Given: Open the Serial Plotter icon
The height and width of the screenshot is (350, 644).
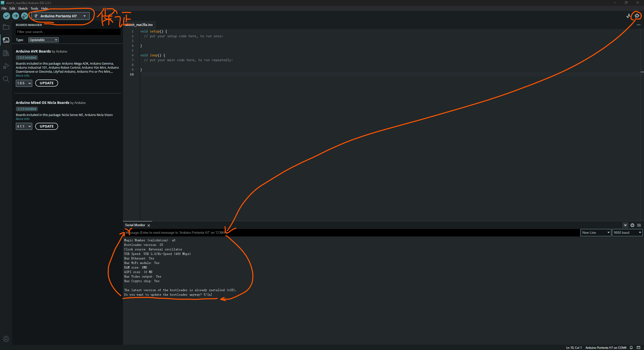Looking at the screenshot, I should coord(628,16).
